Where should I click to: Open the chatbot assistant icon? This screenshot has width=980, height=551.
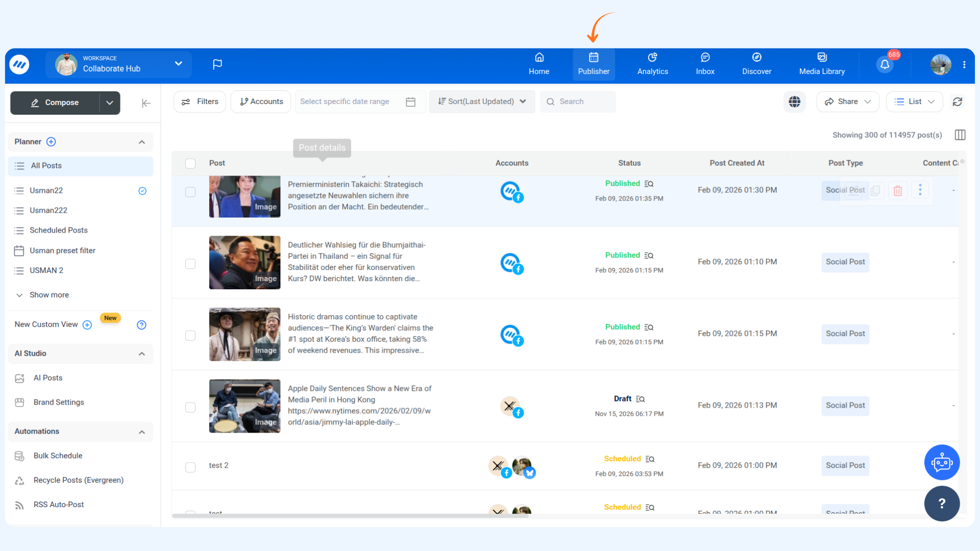[x=942, y=462]
